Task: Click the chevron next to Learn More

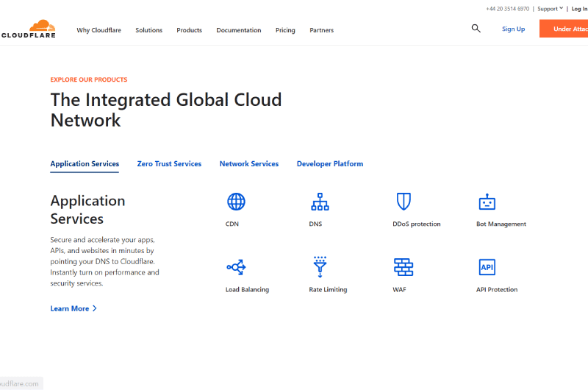Action: [95, 308]
